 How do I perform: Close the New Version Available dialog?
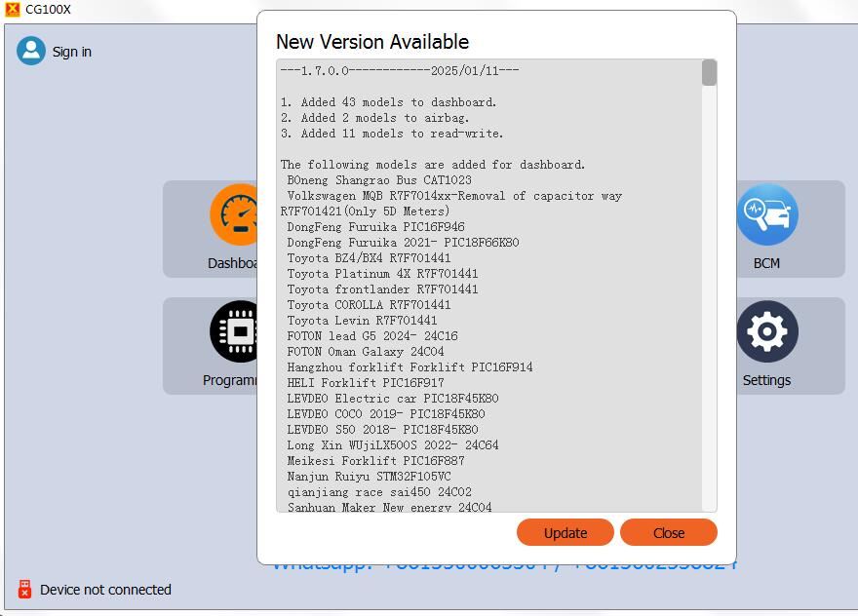pos(668,532)
